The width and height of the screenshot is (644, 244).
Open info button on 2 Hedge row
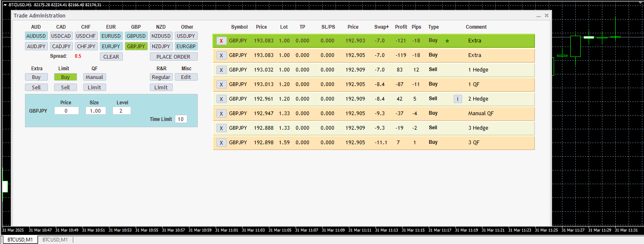[458, 99]
